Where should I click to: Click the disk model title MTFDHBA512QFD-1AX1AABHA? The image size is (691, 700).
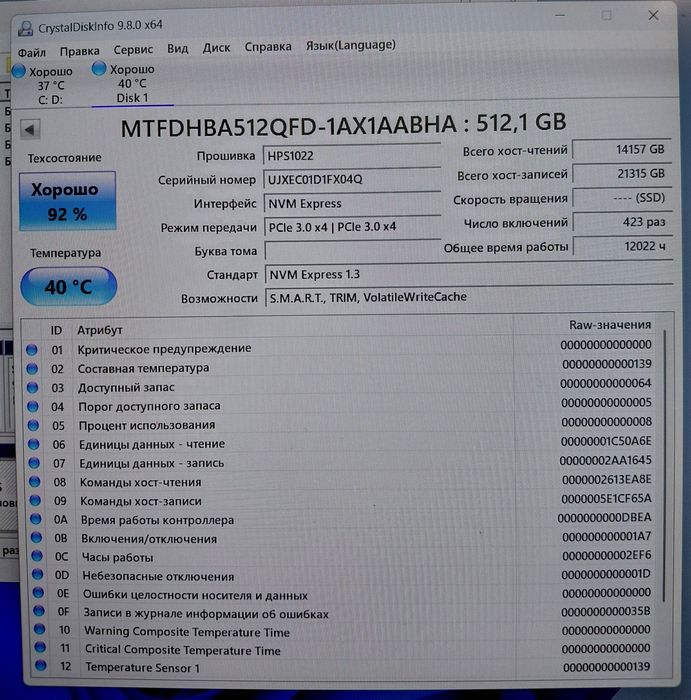click(x=288, y=127)
